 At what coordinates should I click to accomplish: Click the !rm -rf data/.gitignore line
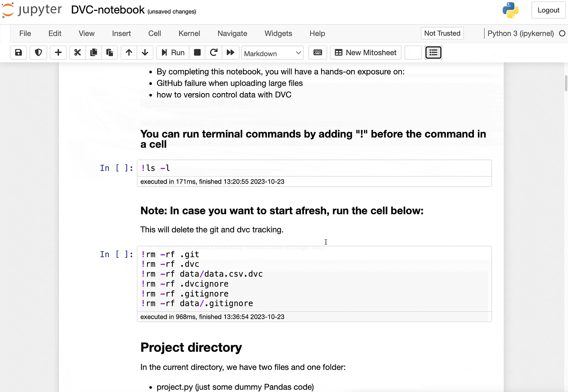coord(197,304)
